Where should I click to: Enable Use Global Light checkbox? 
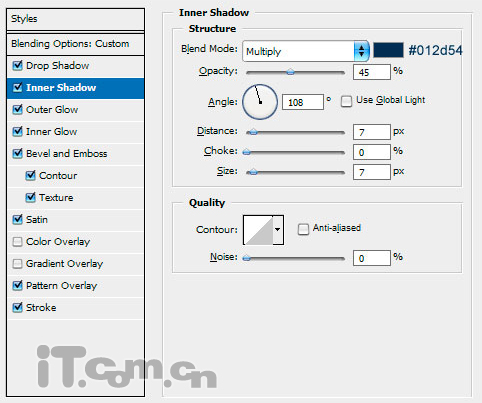[x=346, y=101]
